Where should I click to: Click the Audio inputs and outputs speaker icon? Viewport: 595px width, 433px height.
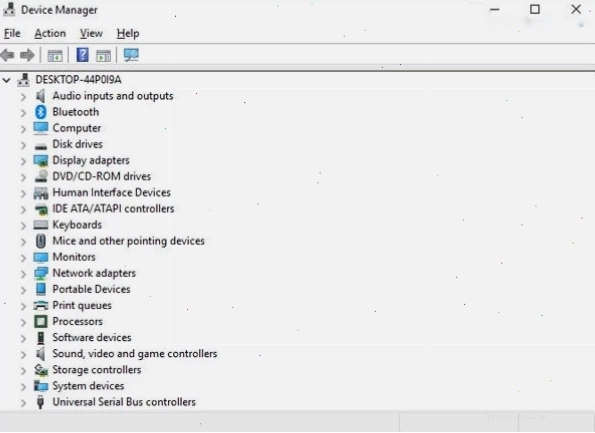(x=41, y=96)
